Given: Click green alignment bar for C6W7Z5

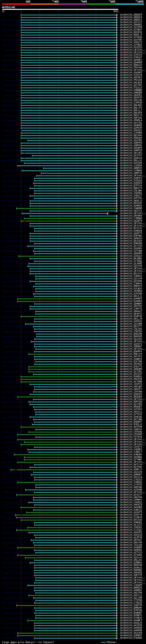Looking at the screenshot, I should click(67, 605).
